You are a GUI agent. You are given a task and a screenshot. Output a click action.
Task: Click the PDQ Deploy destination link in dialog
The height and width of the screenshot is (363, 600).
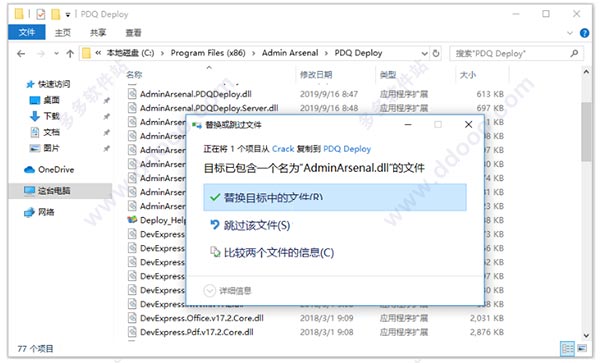point(347,149)
